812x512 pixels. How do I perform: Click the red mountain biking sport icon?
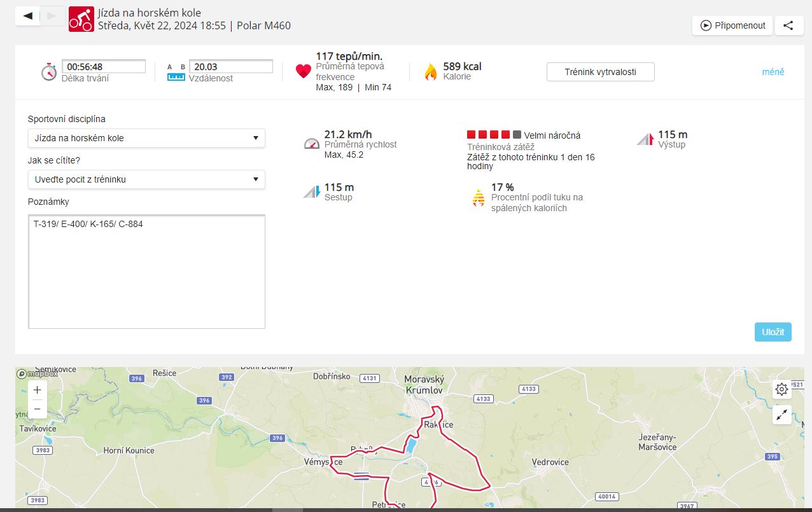coord(81,19)
